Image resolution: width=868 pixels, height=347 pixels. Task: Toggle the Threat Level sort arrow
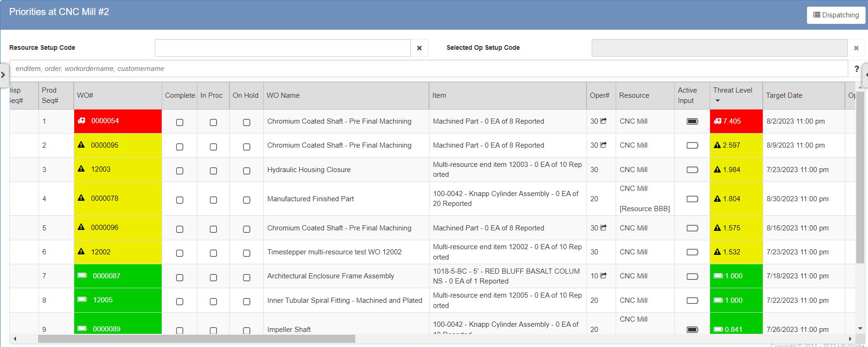[x=717, y=101]
